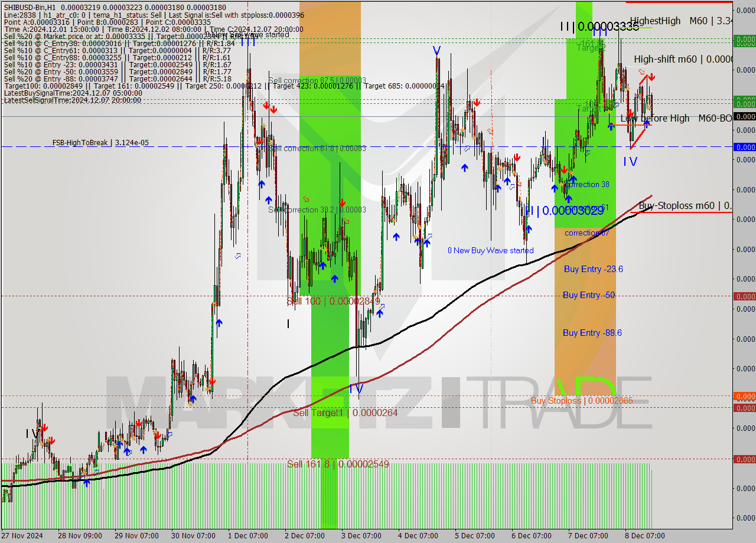
Task: Click 'Sell Target1 | 0.0000264' label
Action: [346, 413]
